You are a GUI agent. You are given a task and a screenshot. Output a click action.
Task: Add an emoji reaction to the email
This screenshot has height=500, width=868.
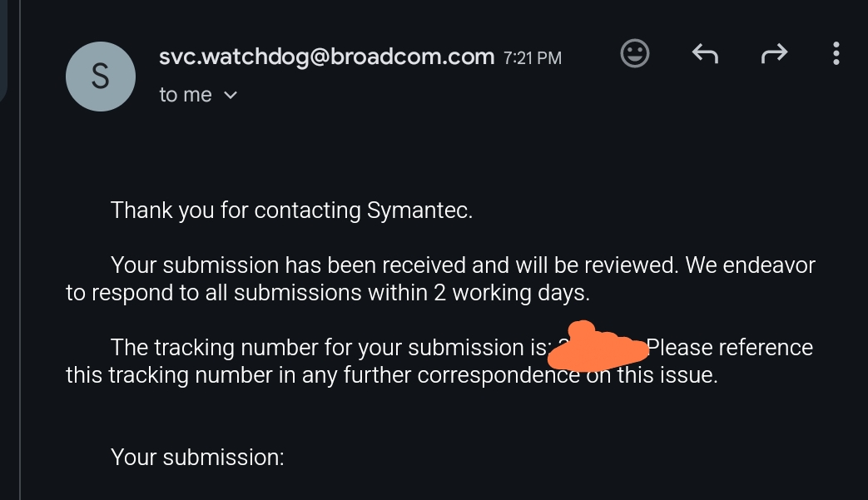[635, 55]
